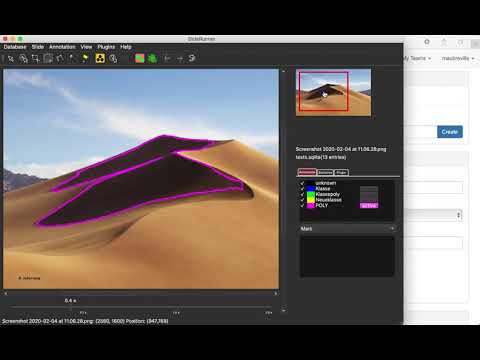This screenshot has width=480, height=360.
Task: Click the Create button in browser window
Action: pyautogui.click(x=450, y=132)
